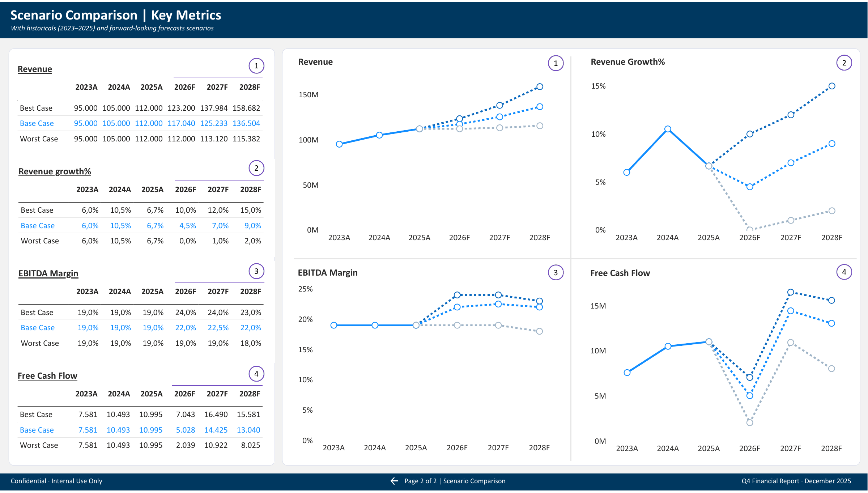Click the 150M axis label in Revenue chart
Image resolution: width=868 pixels, height=493 pixels.
309,95
